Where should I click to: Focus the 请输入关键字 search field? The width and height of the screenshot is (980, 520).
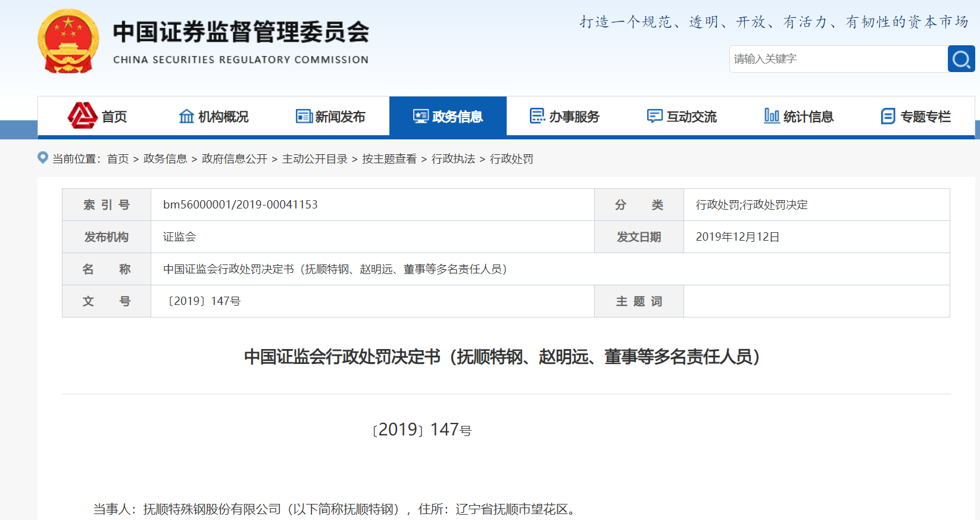coord(838,59)
